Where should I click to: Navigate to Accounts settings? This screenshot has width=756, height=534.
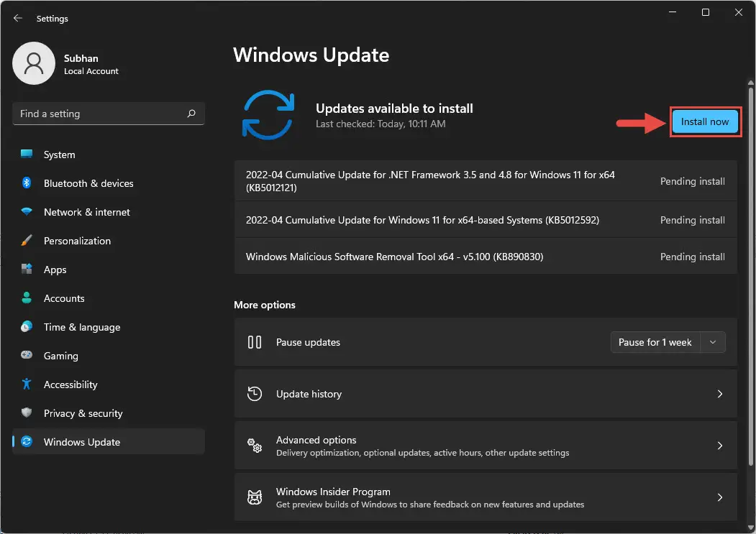[109, 298]
